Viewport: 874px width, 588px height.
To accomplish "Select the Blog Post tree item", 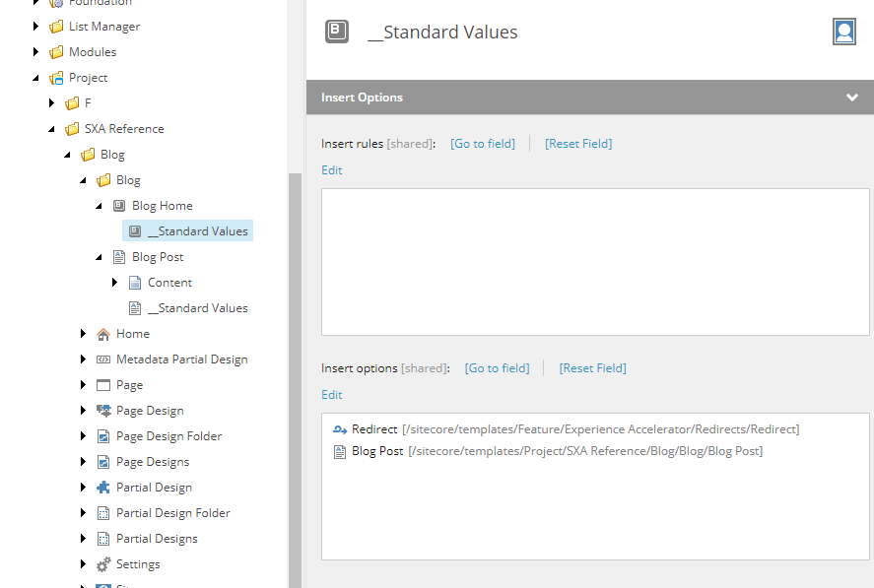I will 158,257.
